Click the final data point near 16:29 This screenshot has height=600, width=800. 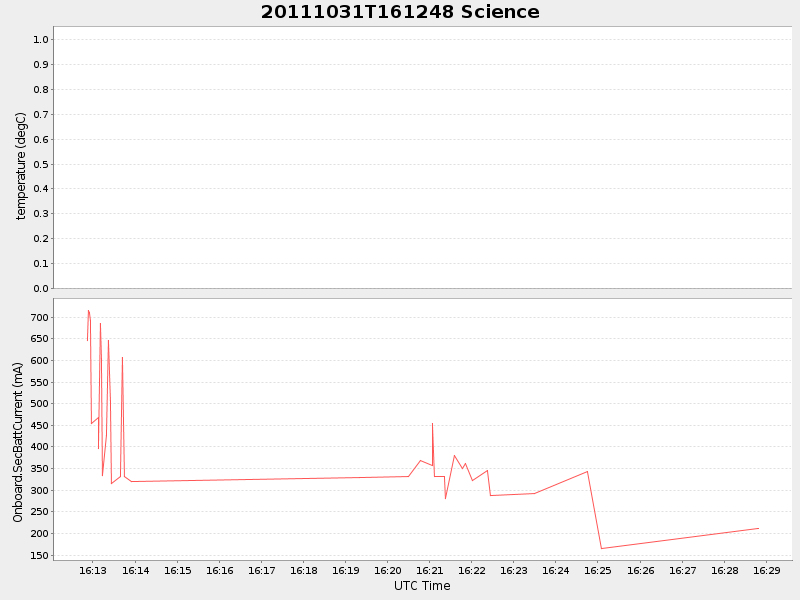pos(758,529)
